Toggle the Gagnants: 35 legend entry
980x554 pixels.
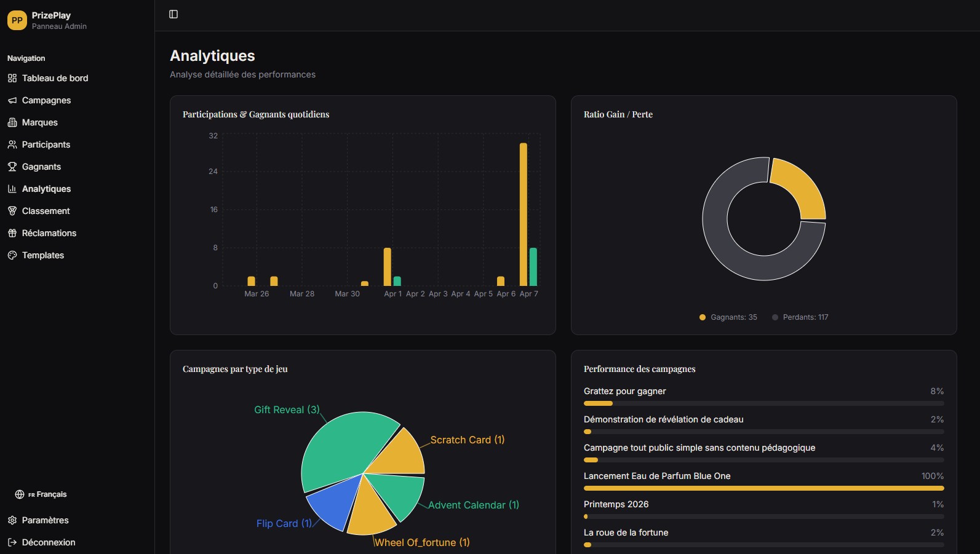[728, 317]
